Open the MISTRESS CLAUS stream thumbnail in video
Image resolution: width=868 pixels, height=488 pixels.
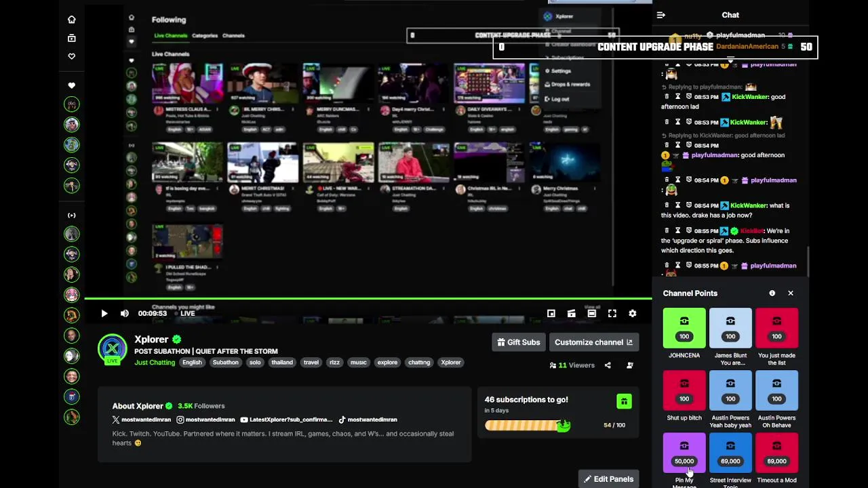pyautogui.click(x=187, y=83)
